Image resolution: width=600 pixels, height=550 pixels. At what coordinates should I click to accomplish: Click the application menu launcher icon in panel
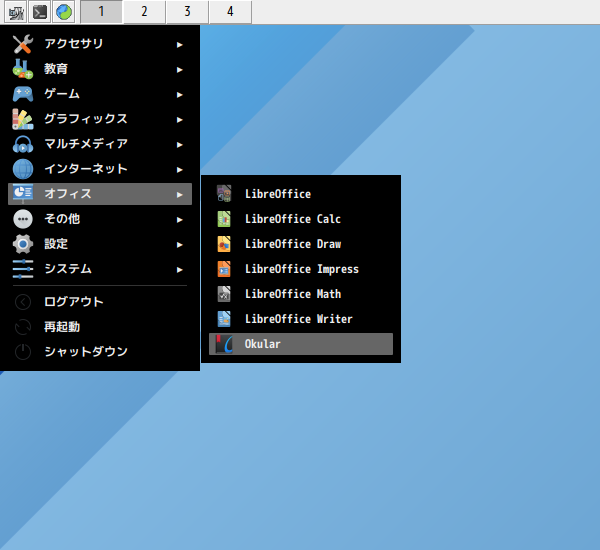[x=15, y=12]
